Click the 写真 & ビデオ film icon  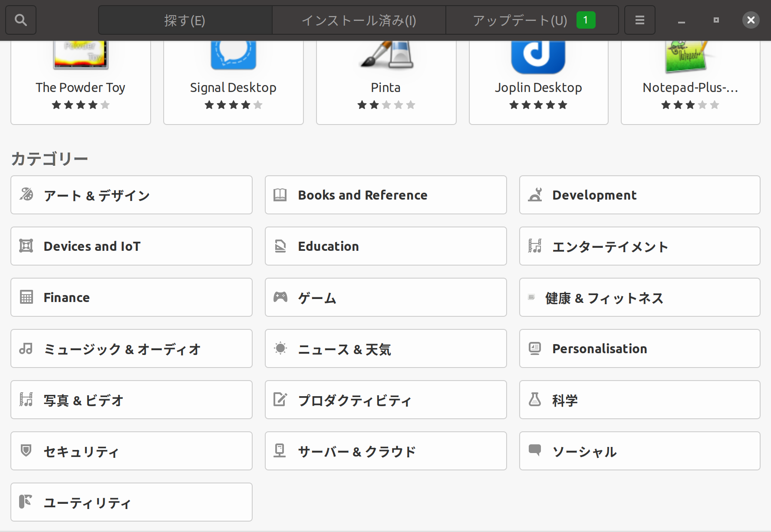click(x=26, y=399)
